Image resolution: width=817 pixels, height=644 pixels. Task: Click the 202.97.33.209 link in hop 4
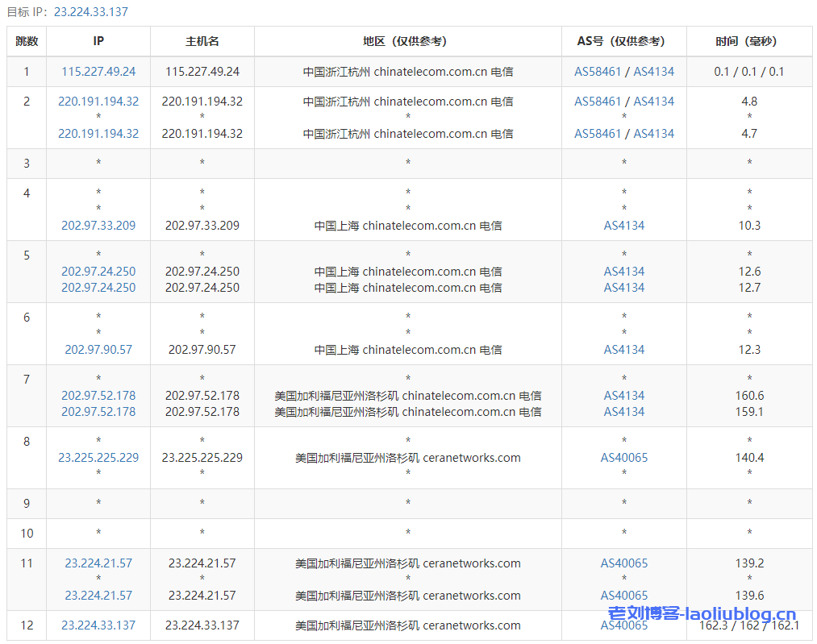(x=98, y=226)
